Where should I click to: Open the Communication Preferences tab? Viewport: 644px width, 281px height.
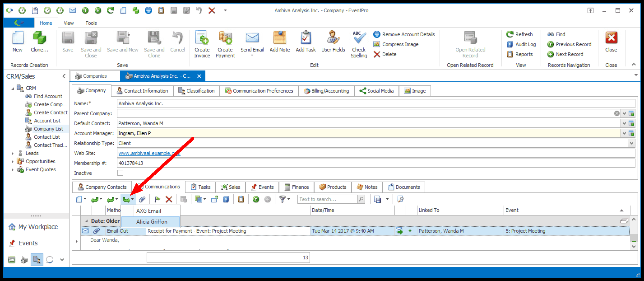(x=259, y=91)
